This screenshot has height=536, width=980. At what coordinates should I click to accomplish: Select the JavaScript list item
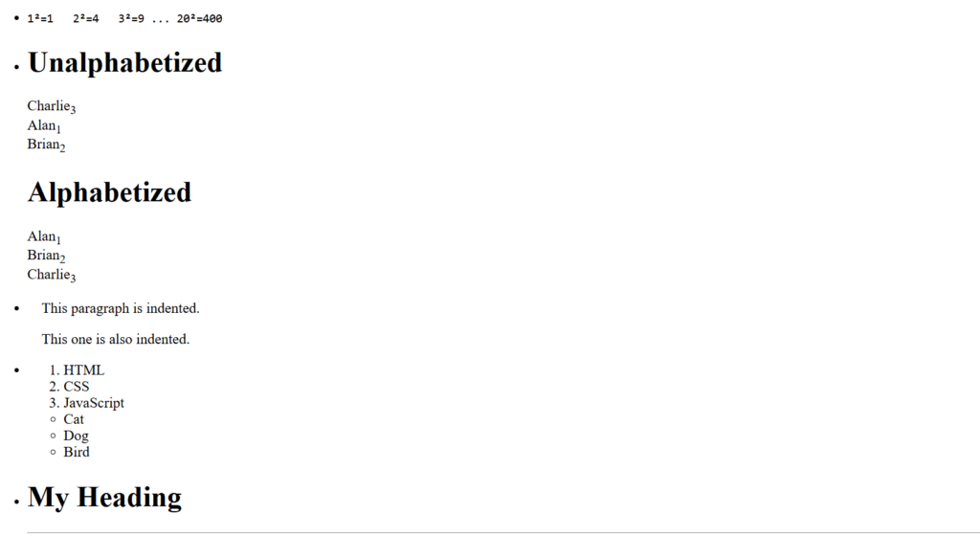coord(94,403)
